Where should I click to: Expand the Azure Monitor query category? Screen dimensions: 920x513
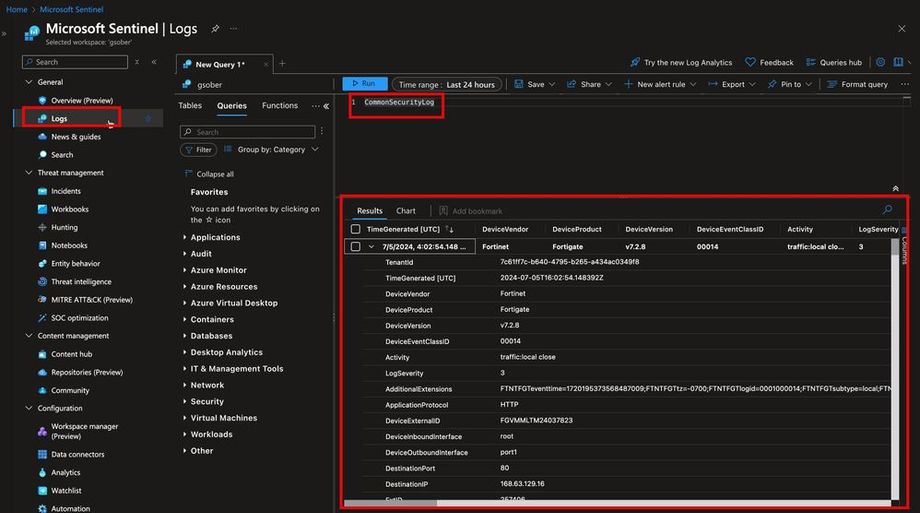tap(218, 270)
